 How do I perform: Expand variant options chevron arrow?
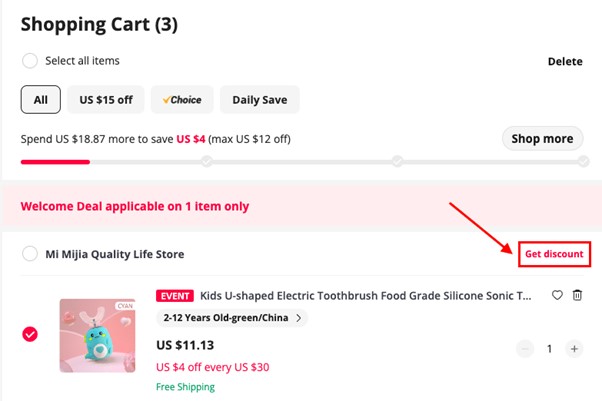pos(299,318)
